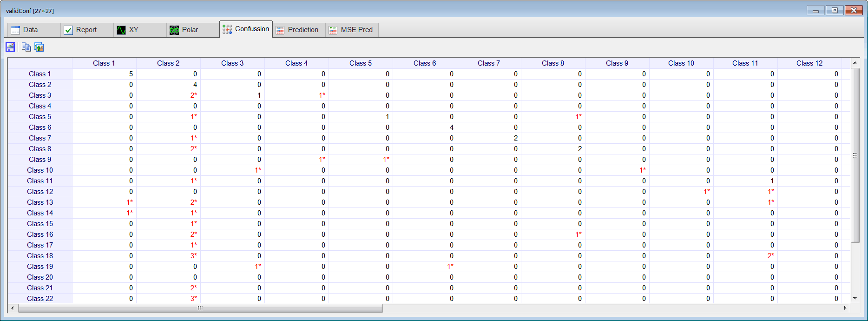
Task: Select the Class 20 row header
Action: [x=40, y=277]
